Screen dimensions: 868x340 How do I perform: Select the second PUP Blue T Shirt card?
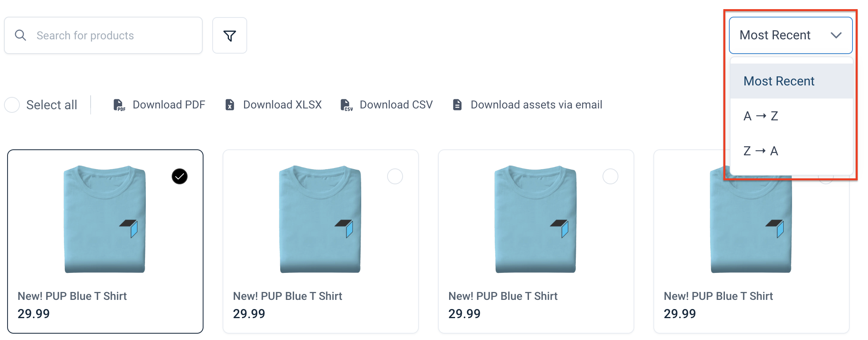[395, 176]
